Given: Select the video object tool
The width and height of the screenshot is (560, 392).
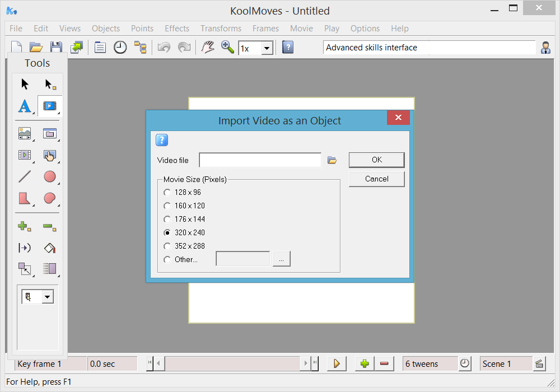Looking at the screenshot, I should click(50, 106).
